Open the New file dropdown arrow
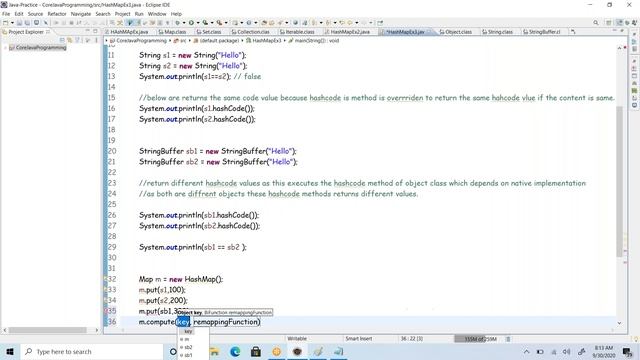The height and width of the screenshot is (360, 640). click(12, 23)
